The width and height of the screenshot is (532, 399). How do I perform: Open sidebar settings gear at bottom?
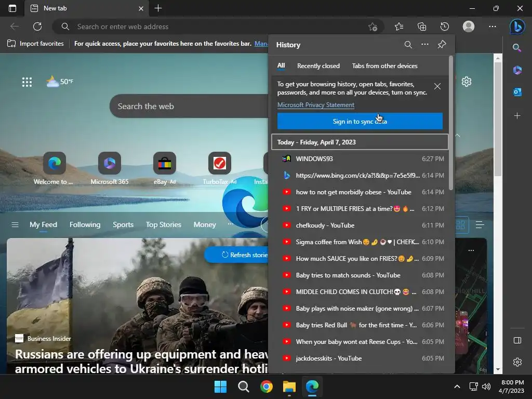point(517,362)
